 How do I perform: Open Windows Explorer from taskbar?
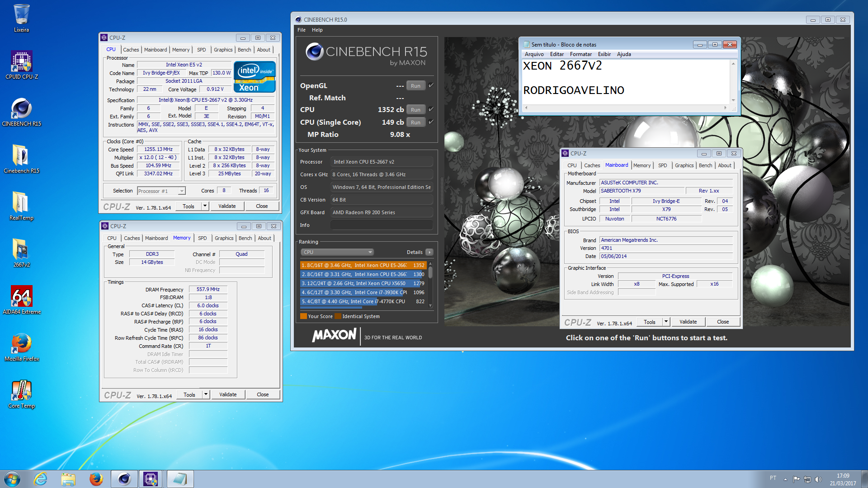[x=68, y=479]
